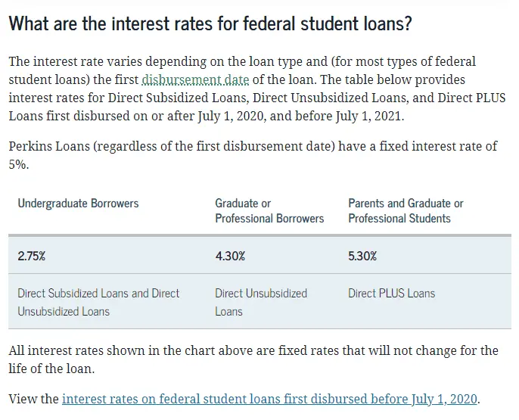Click the "Graduate or Professional Borrowers" header
The image size is (519, 420).
click(269, 211)
